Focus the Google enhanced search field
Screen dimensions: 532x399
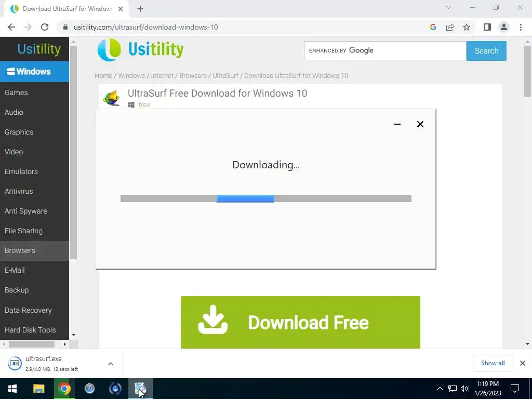tap(385, 50)
